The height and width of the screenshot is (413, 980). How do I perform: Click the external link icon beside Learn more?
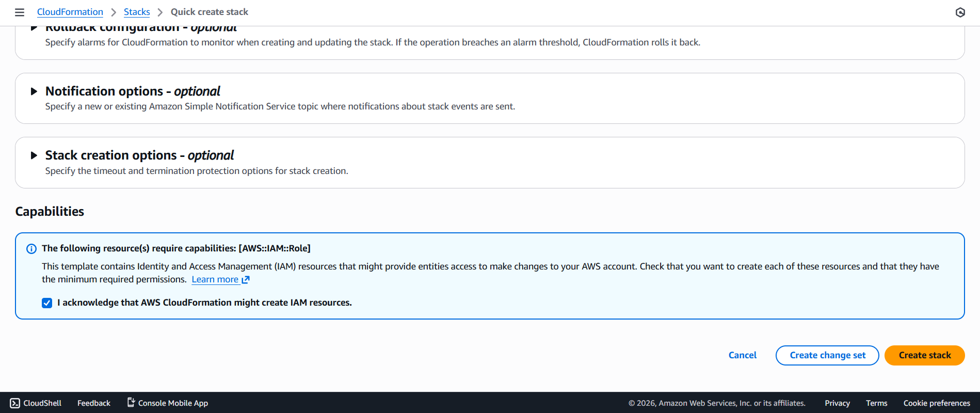tap(246, 280)
